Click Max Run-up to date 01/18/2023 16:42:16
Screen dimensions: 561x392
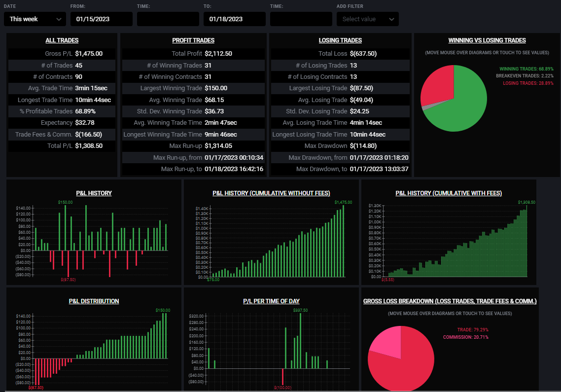coord(234,169)
